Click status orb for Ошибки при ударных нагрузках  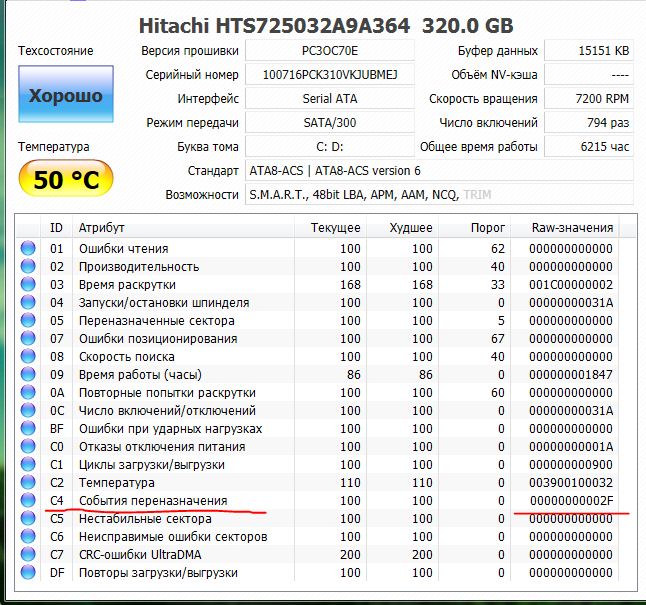coord(28,428)
